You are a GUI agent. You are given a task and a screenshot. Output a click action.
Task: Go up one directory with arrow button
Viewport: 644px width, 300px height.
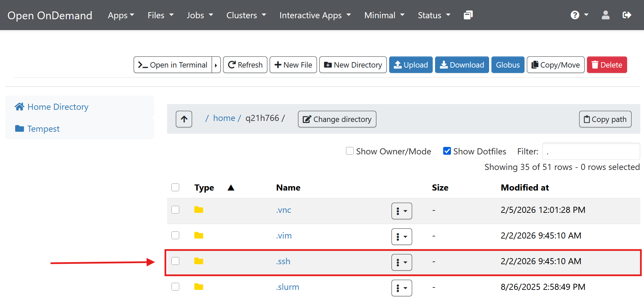click(184, 119)
